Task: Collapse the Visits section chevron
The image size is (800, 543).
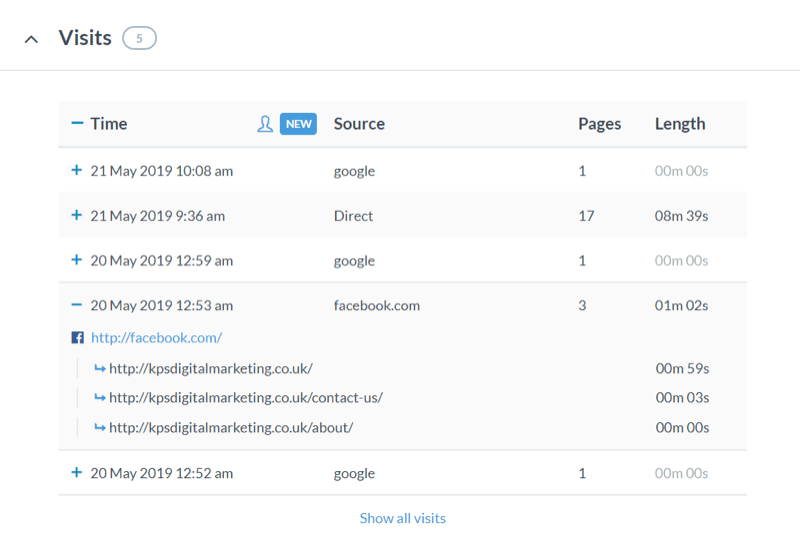Action: tap(31, 39)
